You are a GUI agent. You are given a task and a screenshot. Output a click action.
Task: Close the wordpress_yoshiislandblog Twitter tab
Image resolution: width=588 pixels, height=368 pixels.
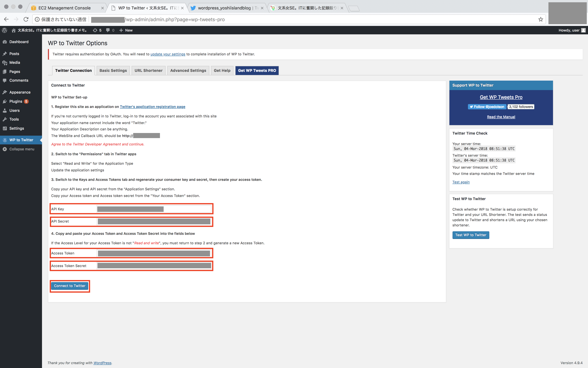pos(262,8)
